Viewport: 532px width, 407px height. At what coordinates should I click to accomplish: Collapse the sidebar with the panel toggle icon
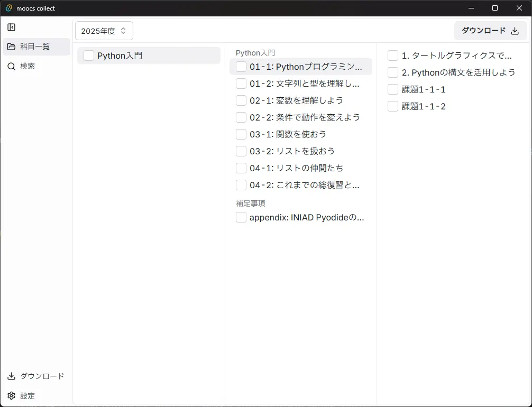tap(11, 27)
